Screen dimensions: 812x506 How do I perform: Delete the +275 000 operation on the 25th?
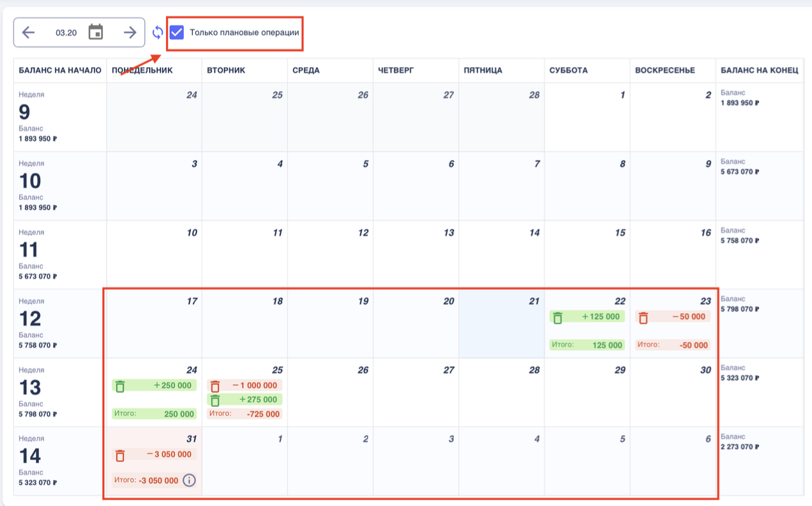pyautogui.click(x=215, y=400)
